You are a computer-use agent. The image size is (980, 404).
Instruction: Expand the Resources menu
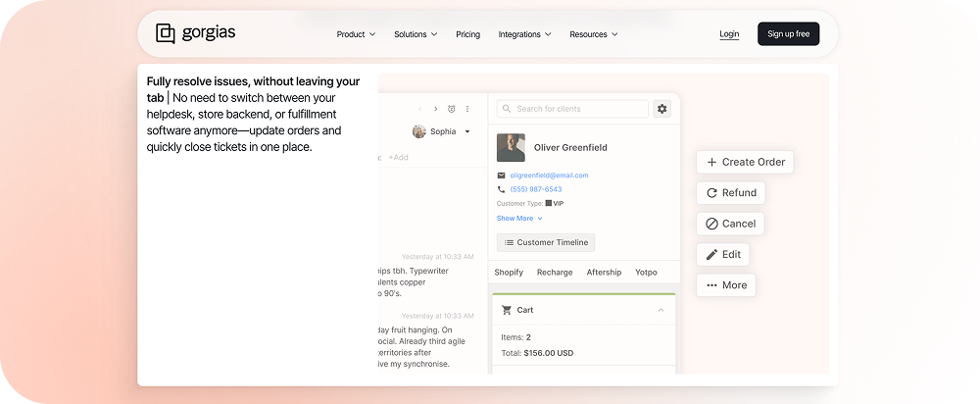click(594, 34)
